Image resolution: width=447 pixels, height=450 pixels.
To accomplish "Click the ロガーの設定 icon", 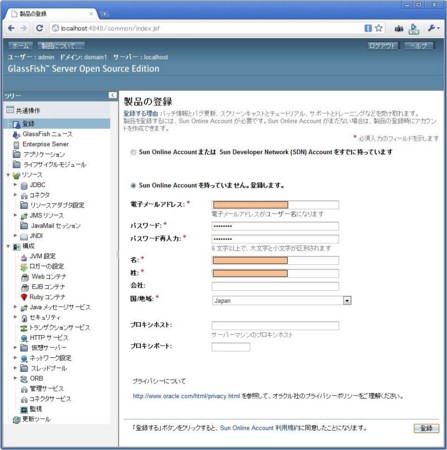I will 24,267.
